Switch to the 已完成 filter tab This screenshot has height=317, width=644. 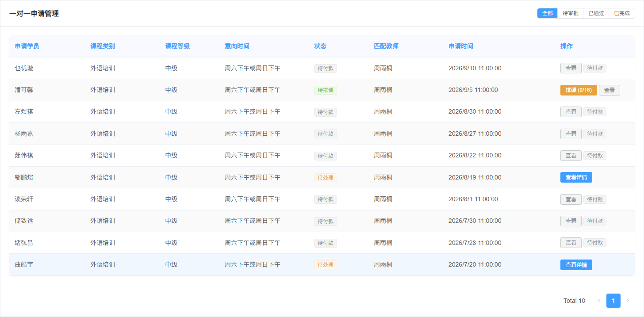click(x=622, y=13)
